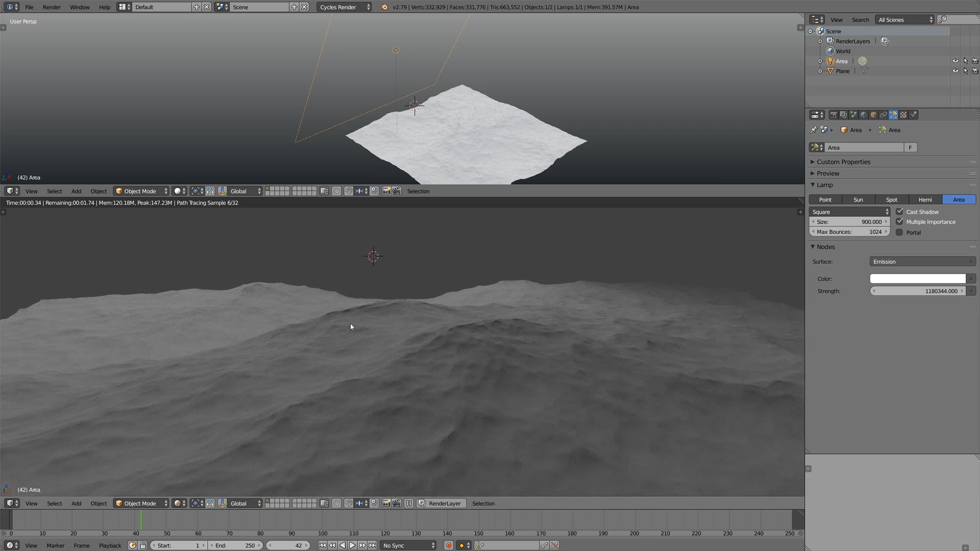Select the Spot lamp type button
This screenshot has height=551, width=980.
tap(892, 199)
